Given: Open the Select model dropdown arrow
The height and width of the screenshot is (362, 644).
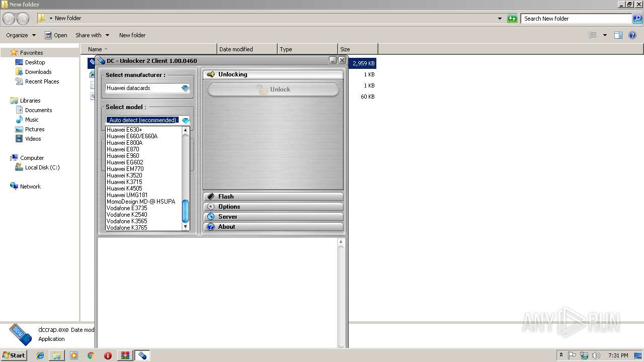Looking at the screenshot, I should 185,120.
